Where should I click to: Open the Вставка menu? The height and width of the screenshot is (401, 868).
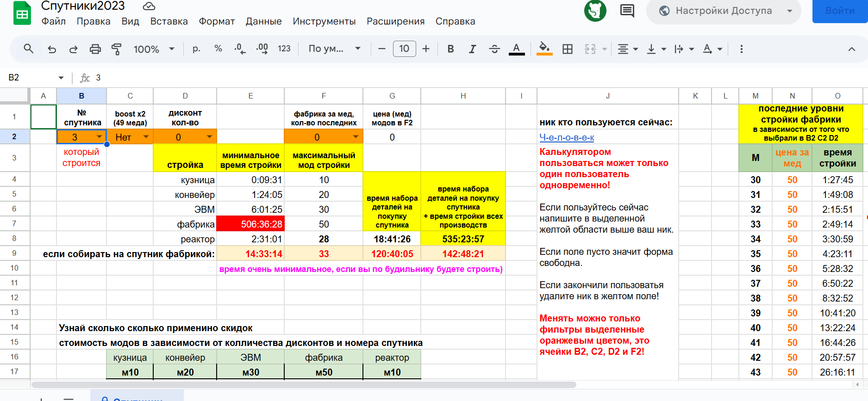169,21
